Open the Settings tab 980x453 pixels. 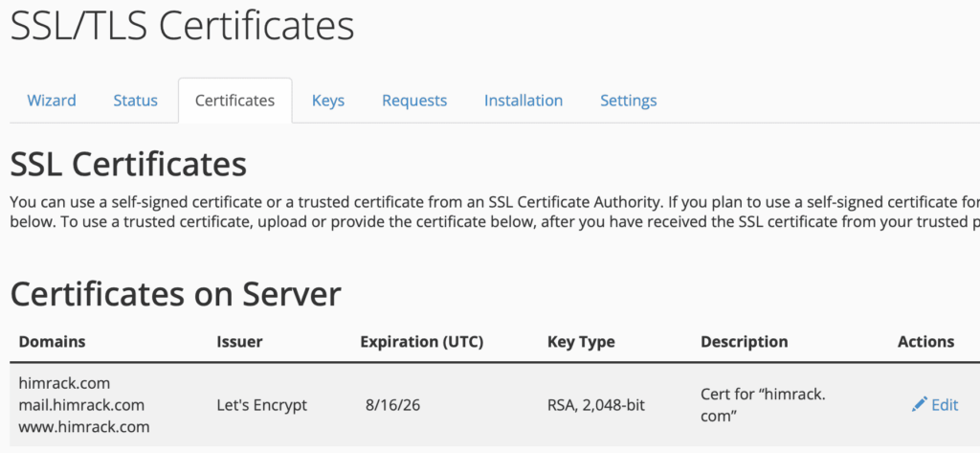point(628,101)
